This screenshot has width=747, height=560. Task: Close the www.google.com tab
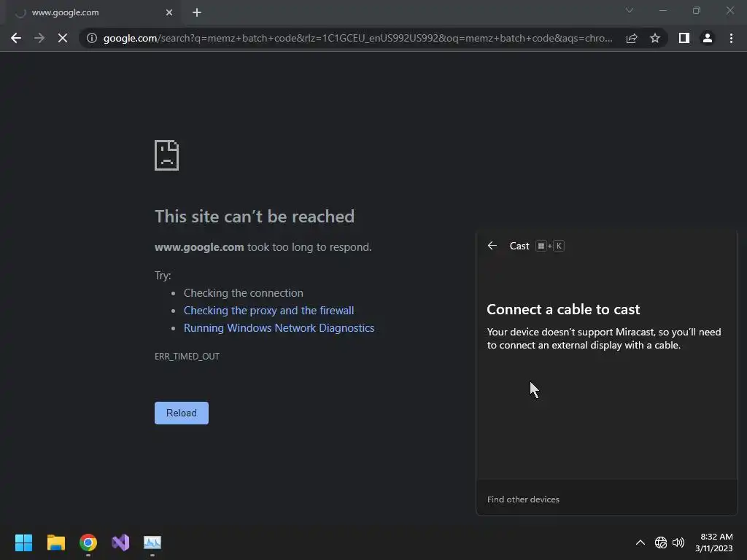(169, 12)
